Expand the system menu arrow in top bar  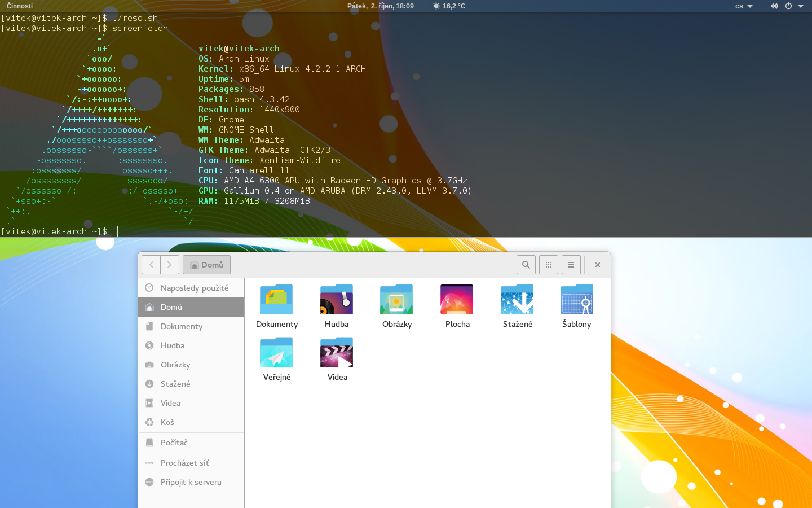[801, 6]
